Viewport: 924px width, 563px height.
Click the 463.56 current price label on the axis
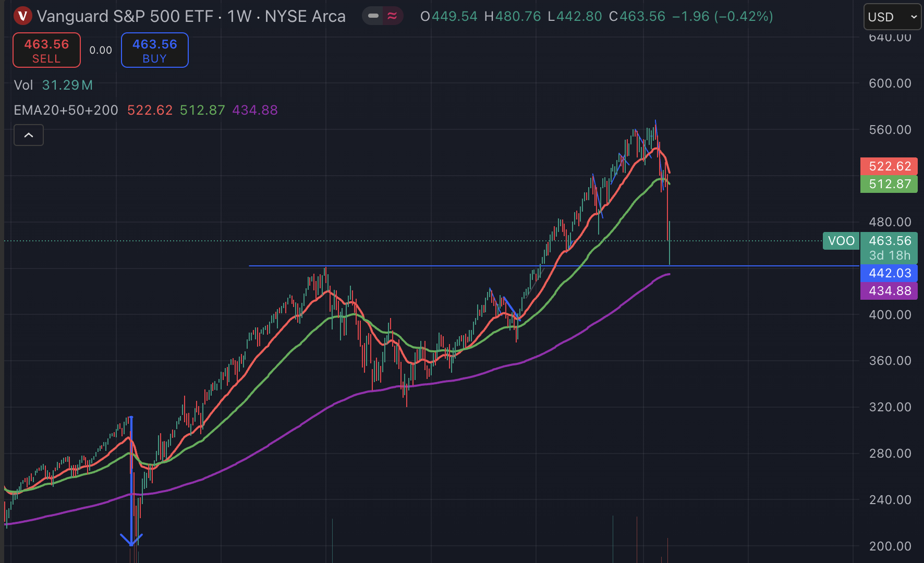tap(889, 241)
